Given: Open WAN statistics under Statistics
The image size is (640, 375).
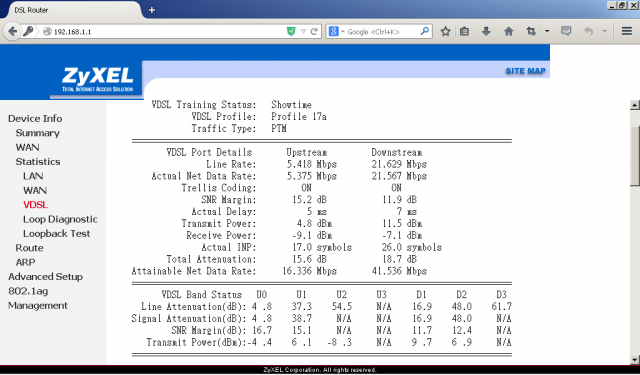Looking at the screenshot, I should [x=35, y=190].
